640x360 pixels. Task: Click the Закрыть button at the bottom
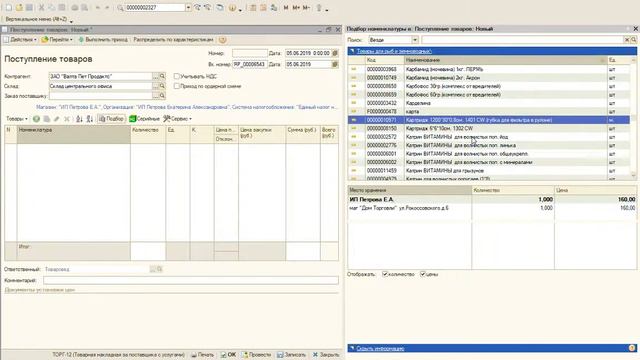pos(326,355)
